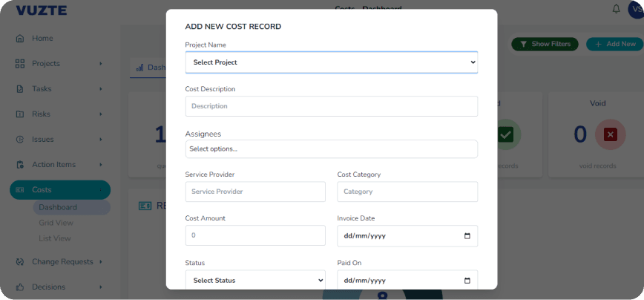Open Action Items menu item
Viewport: 644px width, 300px height.
(54, 164)
